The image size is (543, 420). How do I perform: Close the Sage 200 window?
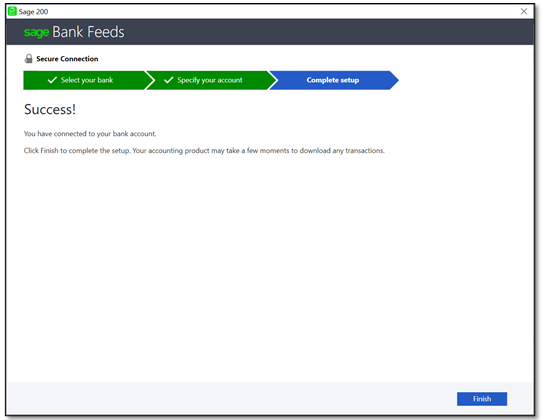tap(524, 11)
